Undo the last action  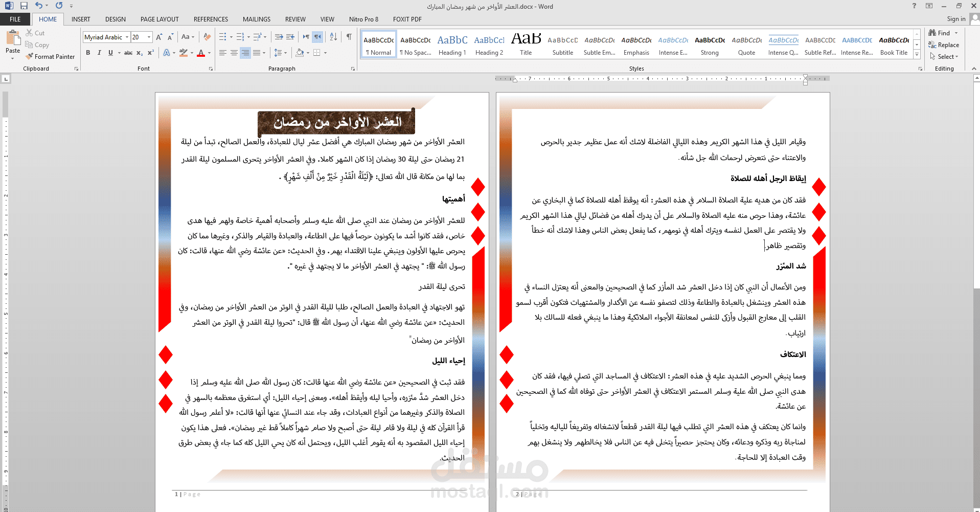point(39,6)
